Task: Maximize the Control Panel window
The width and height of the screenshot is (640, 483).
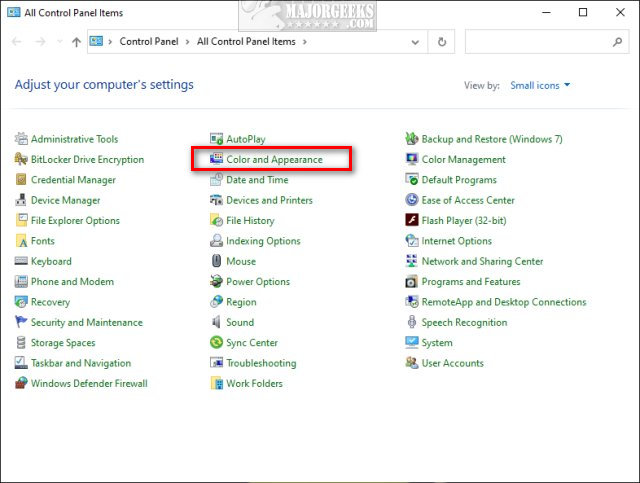Action: point(583,12)
